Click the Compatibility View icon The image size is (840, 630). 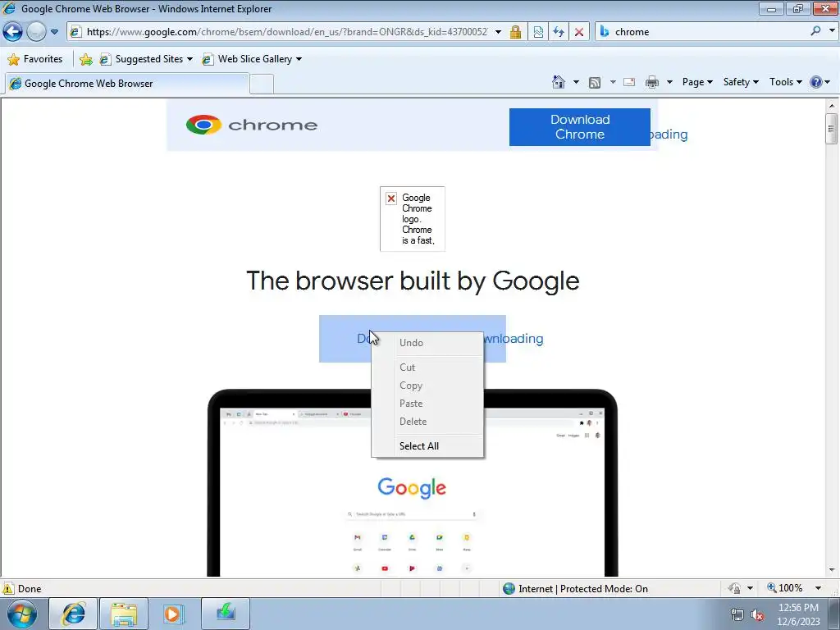point(538,32)
